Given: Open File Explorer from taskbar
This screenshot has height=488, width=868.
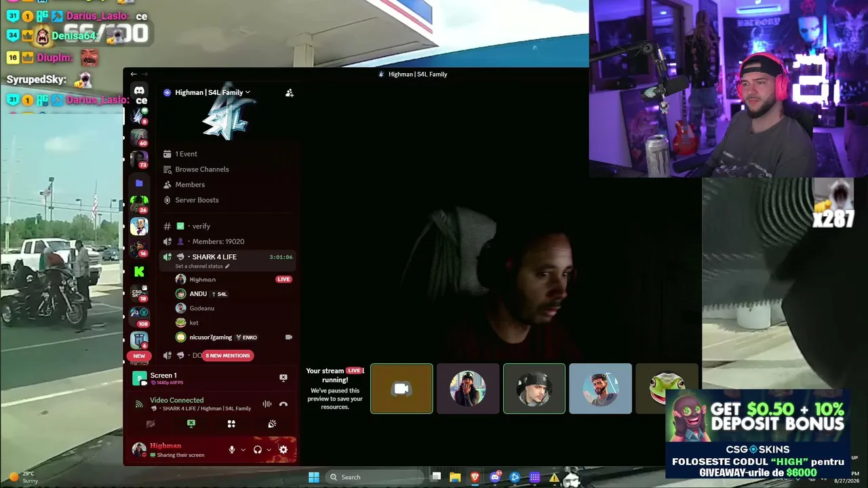Looking at the screenshot, I should (455, 477).
